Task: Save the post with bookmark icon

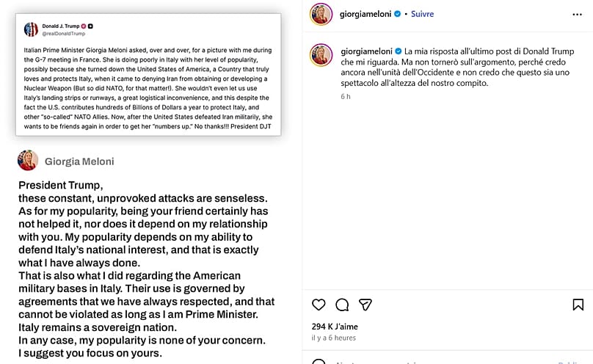Action: tap(578, 305)
